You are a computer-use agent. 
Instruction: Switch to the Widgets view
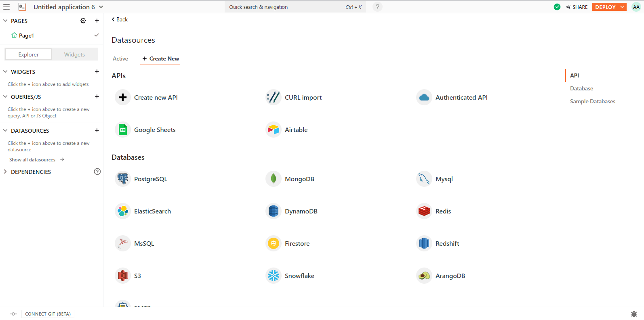[74, 54]
